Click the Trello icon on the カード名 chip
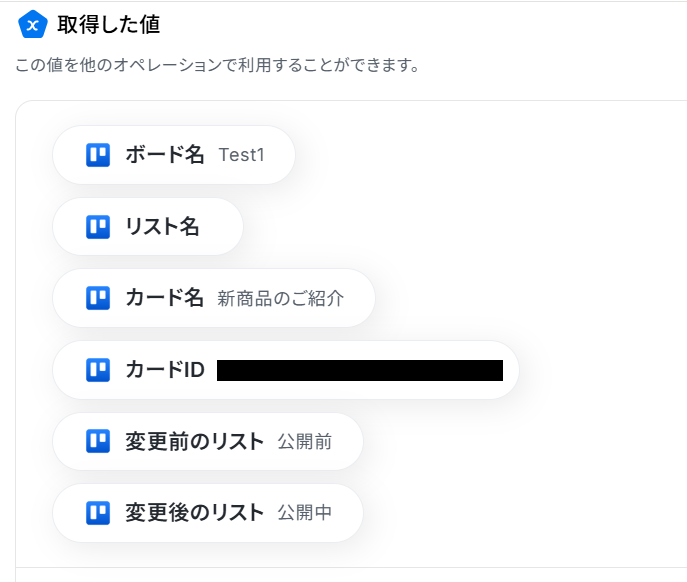This screenshot has width=687, height=582. (98, 298)
